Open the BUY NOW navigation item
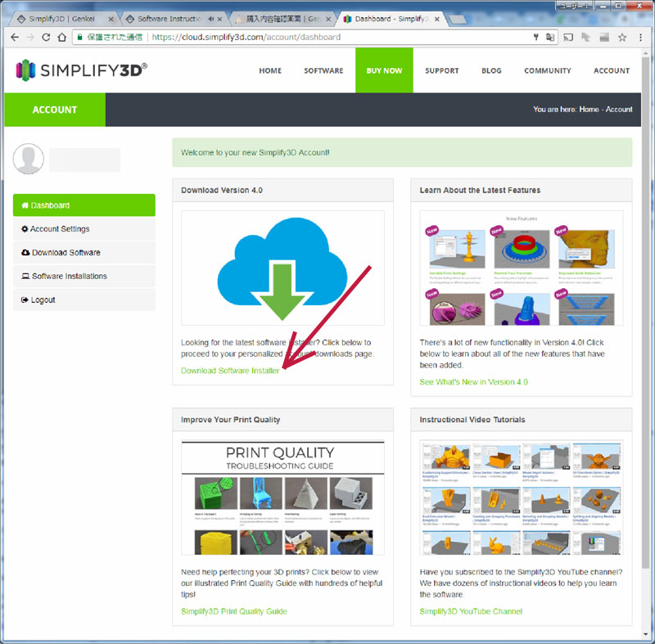 click(384, 70)
